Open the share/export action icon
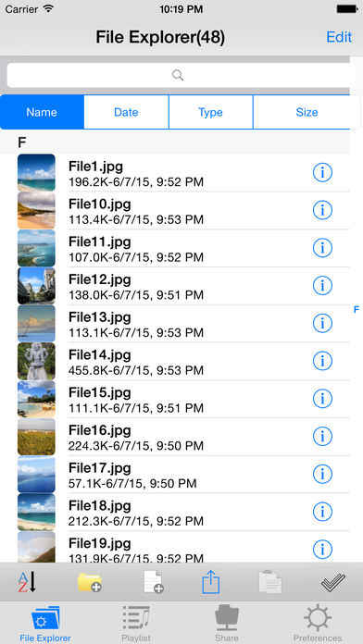Viewport: 363px width, 644px height. coord(211,582)
